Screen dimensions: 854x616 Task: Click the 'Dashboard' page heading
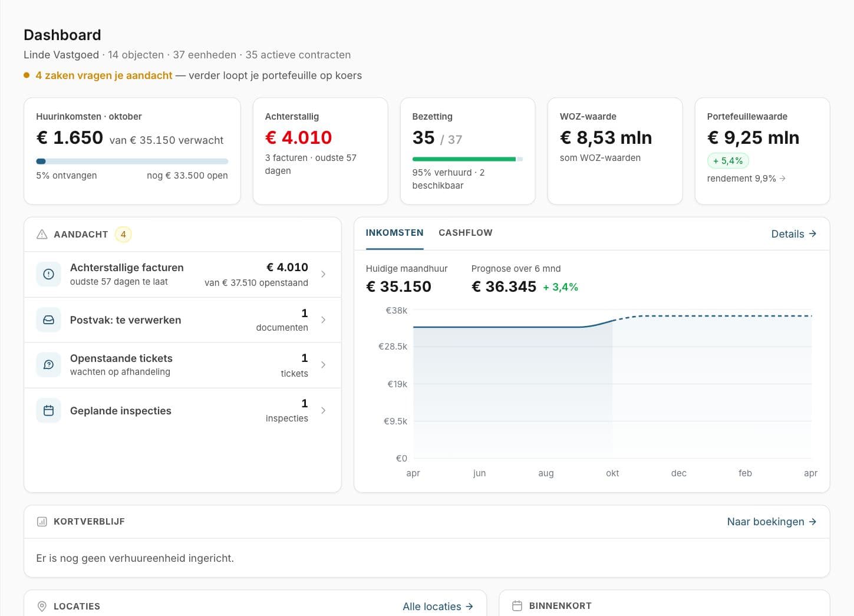pos(62,35)
